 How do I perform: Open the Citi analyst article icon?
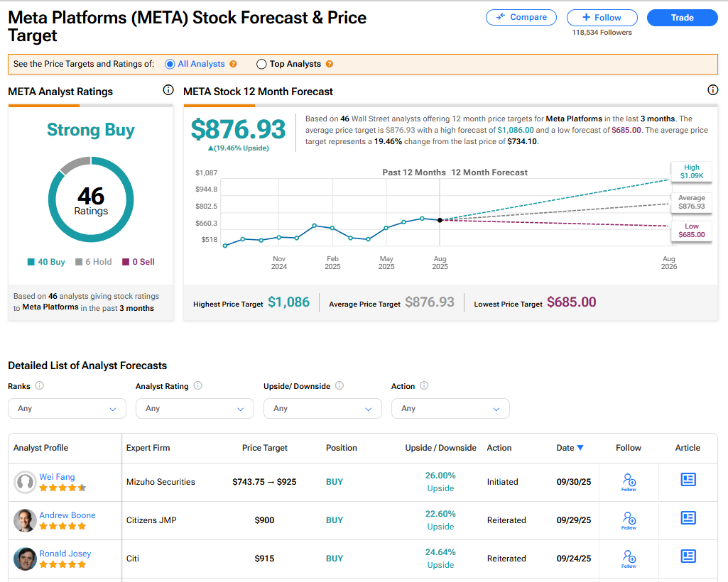pyautogui.click(x=688, y=556)
